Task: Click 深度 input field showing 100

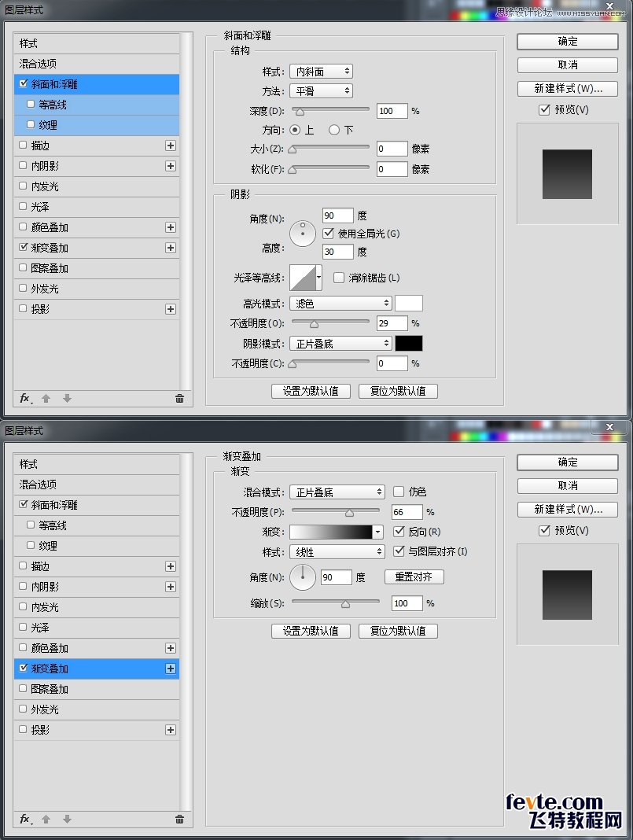Action: pos(392,111)
